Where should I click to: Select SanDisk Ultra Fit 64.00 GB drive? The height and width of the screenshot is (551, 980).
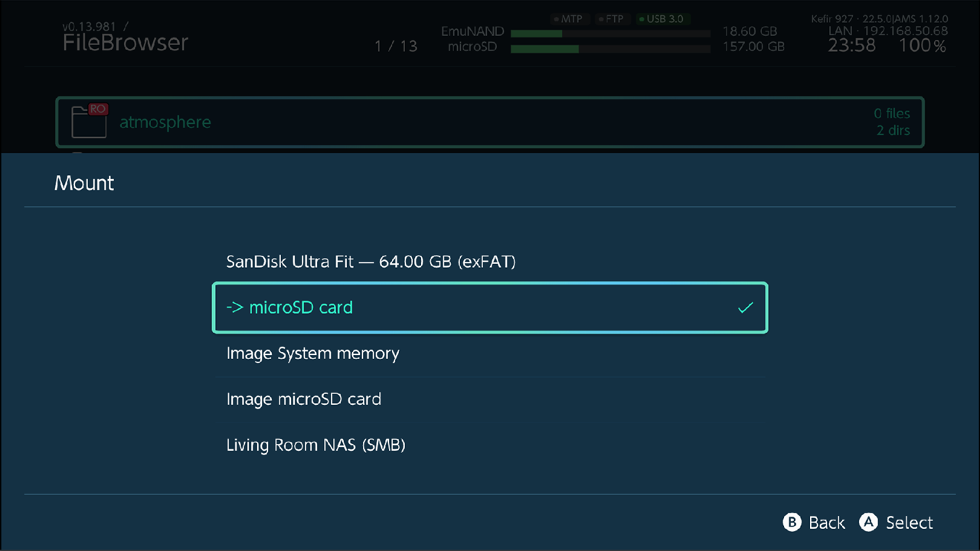(x=490, y=262)
